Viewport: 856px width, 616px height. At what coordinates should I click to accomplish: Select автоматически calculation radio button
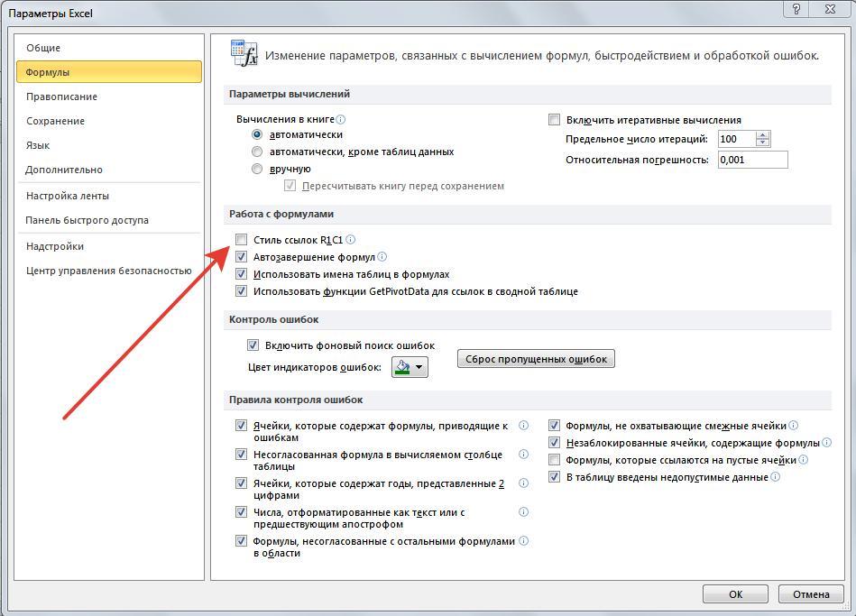(256, 134)
